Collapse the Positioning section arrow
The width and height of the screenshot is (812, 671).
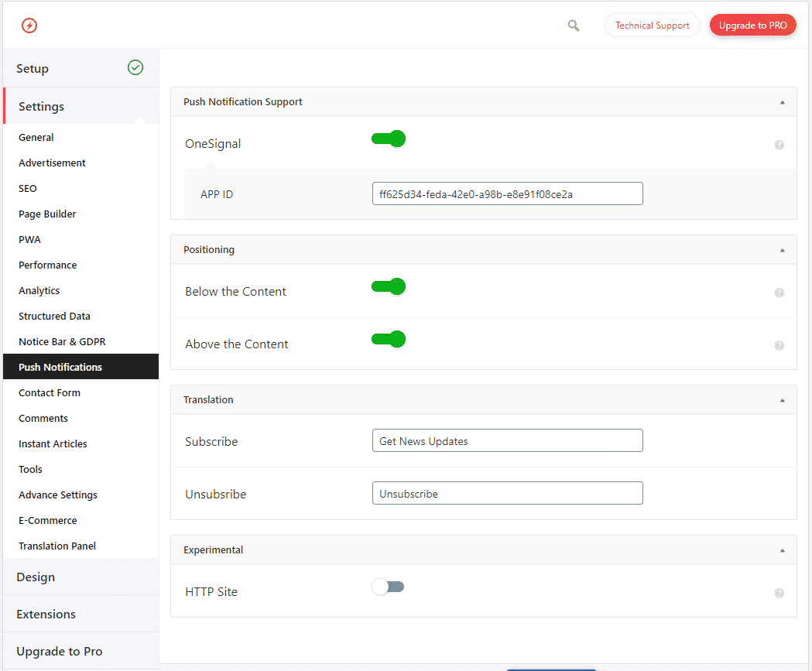(x=782, y=251)
